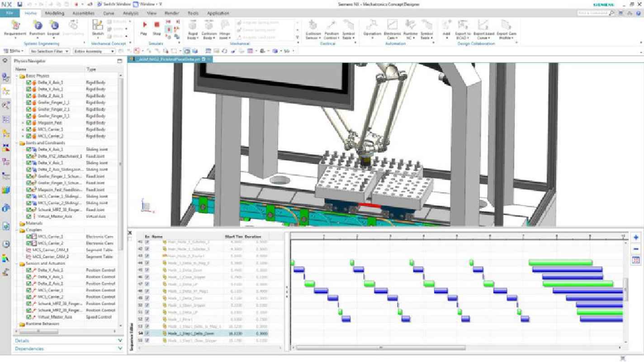Save the file from quick access toolbar
The width and height of the screenshot is (644, 362).
click(19, 4)
